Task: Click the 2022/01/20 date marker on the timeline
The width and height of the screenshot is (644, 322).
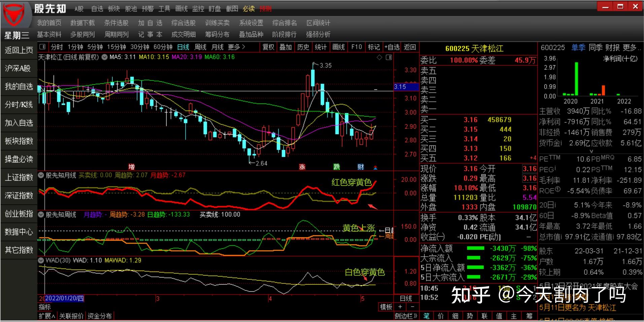Action: [x=64, y=298]
